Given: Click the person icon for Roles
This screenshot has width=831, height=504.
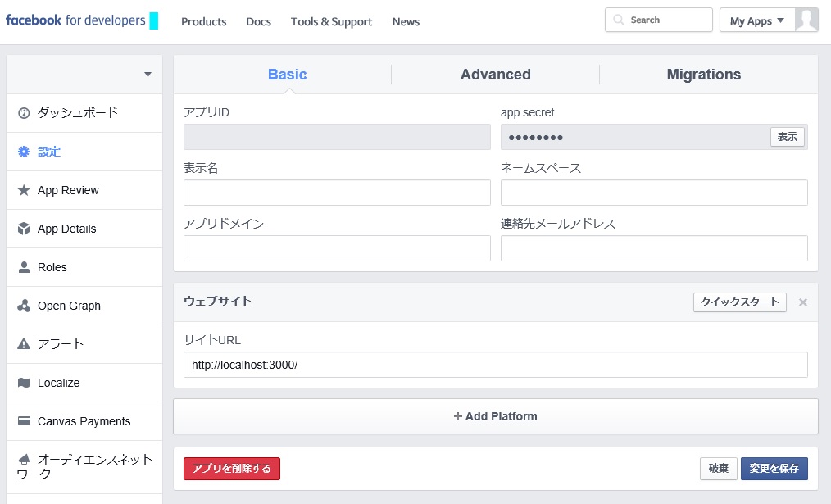Looking at the screenshot, I should click(x=24, y=267).
